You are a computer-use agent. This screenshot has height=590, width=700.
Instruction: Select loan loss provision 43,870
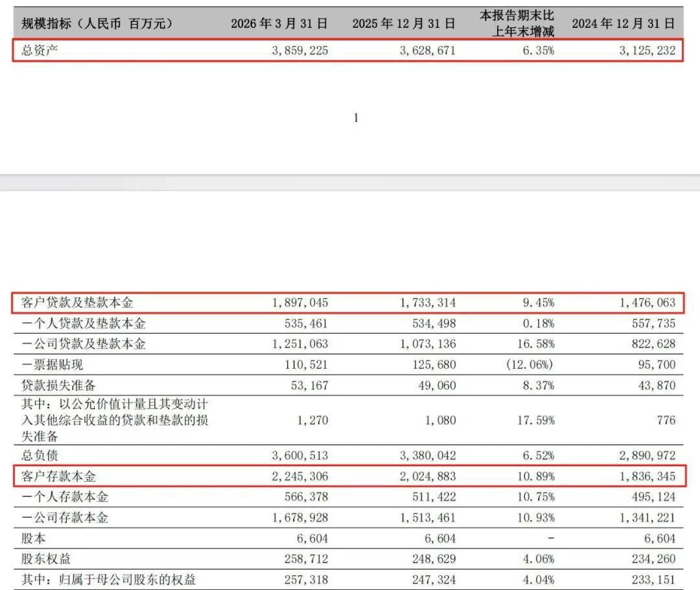(x=657, y=385)
